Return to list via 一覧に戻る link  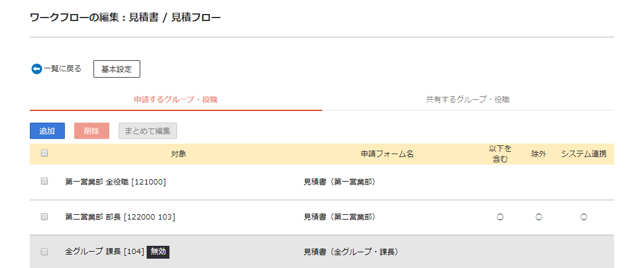coord(63,69)
